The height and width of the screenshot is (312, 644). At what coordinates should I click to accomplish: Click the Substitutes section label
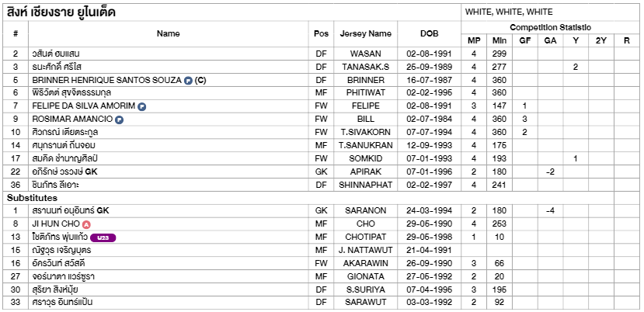point(32,198)
